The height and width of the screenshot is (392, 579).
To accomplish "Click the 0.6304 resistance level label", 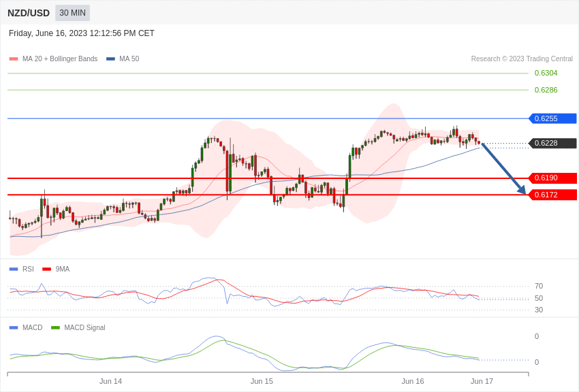I will click(546, 73).
